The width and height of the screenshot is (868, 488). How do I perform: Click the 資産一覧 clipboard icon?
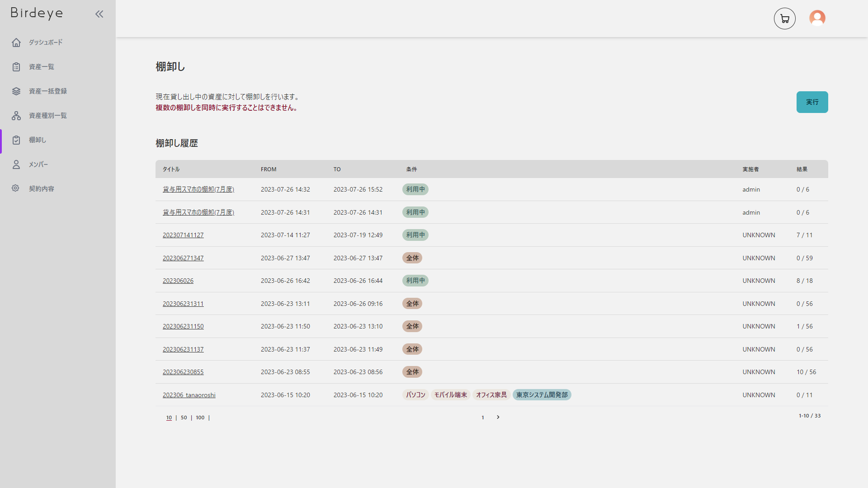[x=16, y=67]
